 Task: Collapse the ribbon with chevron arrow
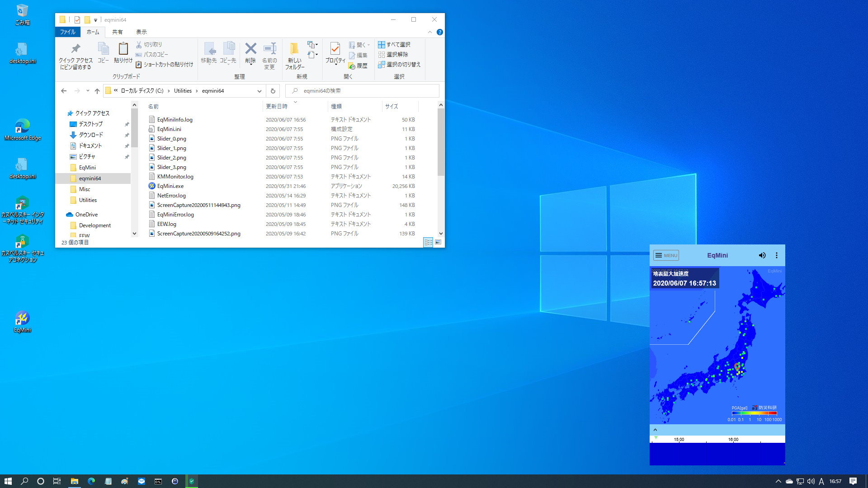point(429,32)
